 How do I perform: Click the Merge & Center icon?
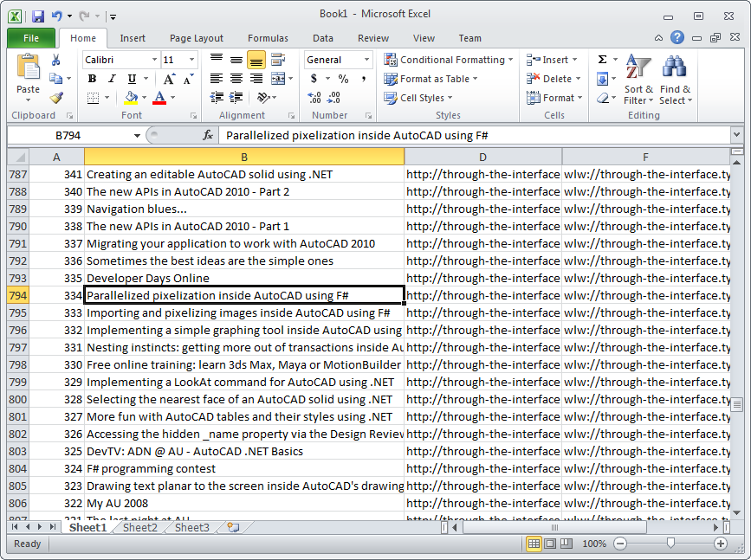(276, 79)
